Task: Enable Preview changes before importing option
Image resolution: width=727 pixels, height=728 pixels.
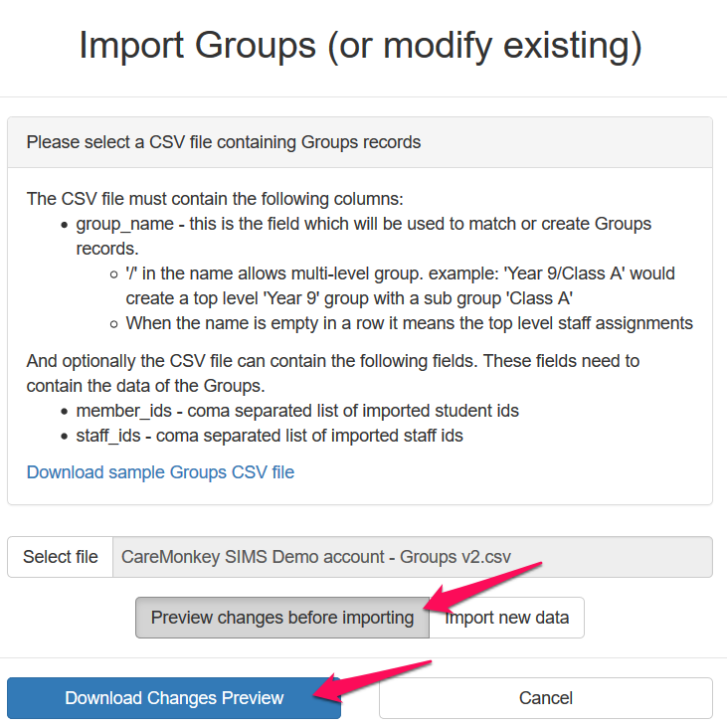Action: [282, 618]
